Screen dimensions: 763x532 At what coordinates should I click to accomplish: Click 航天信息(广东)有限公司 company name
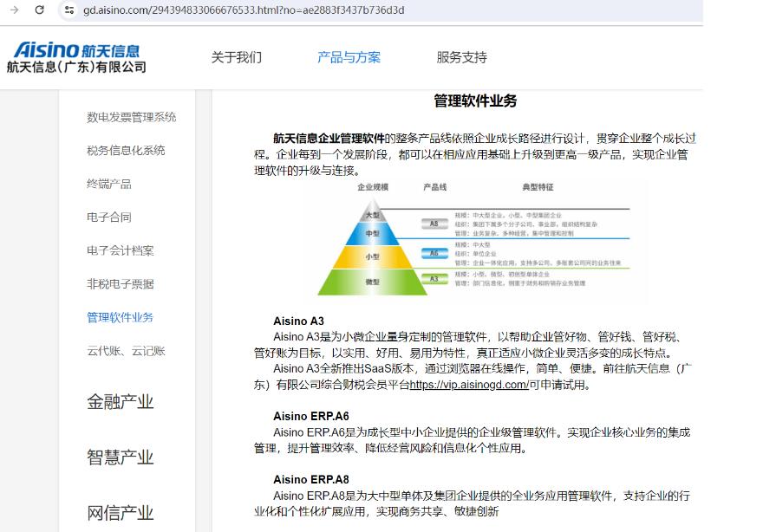(x=76, y=67)
